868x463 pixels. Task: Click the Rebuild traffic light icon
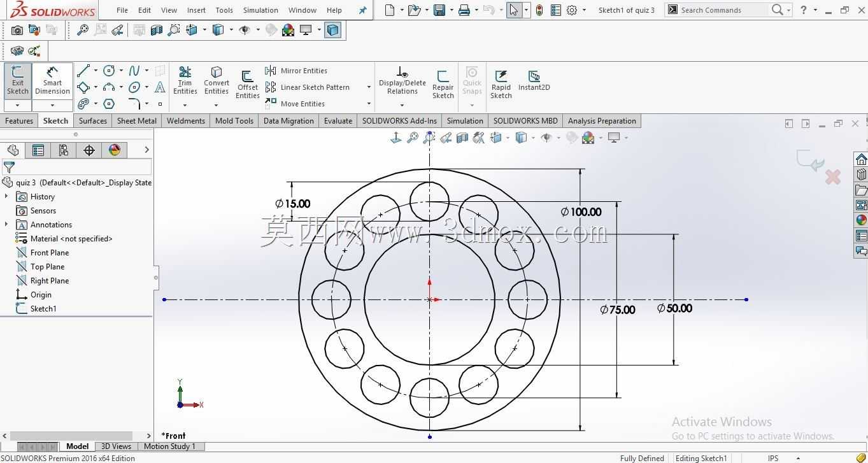coord(539,10)
